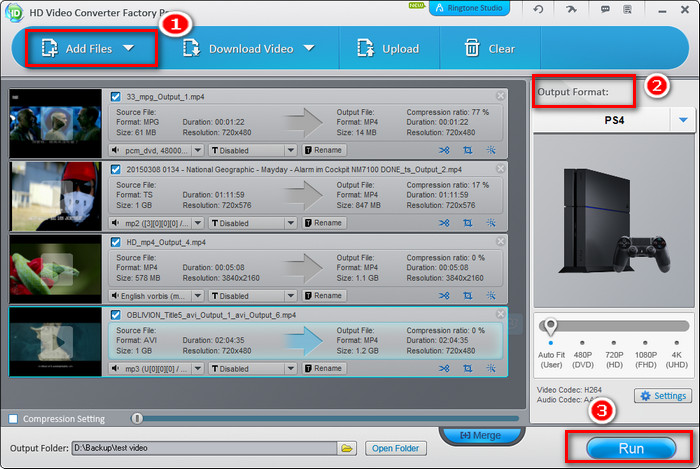700x469 pixels.
Task: Click Upload in the toolbar
Action: [388, 49]
